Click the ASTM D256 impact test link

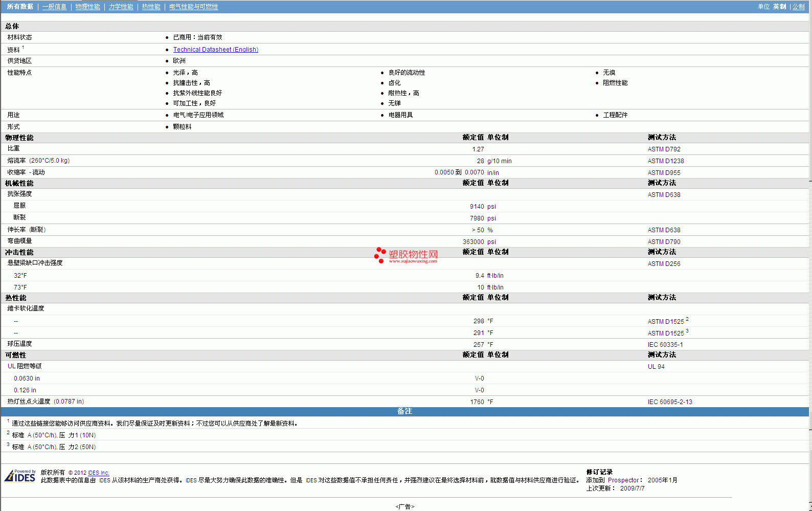point(664,264)
